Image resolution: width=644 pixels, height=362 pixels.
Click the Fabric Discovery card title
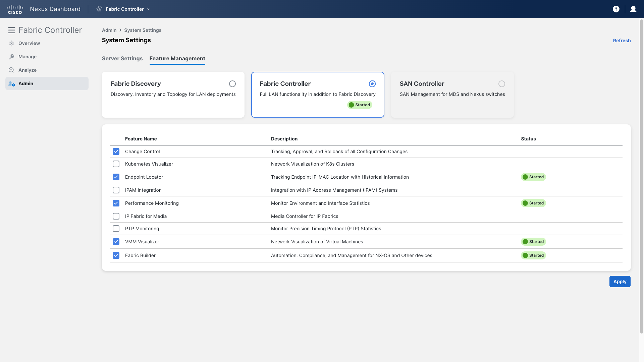(136, 84)
